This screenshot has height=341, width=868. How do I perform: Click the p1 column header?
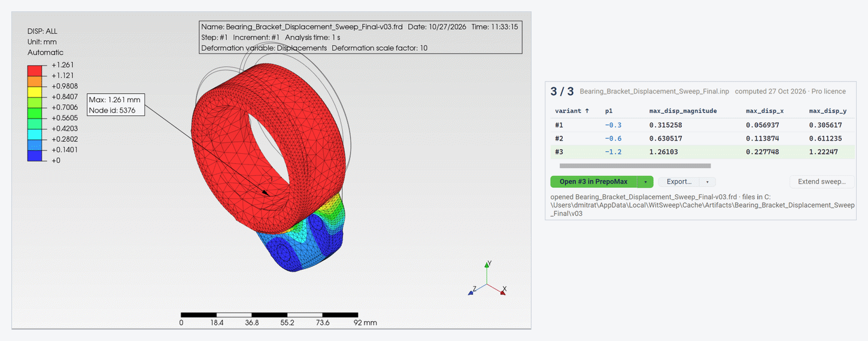609,111
